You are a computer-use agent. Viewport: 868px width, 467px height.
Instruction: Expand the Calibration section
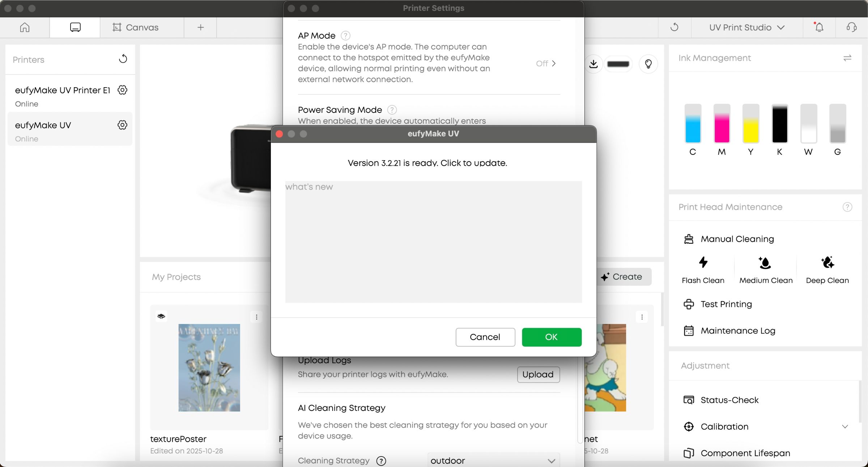(x=845, y=427)
